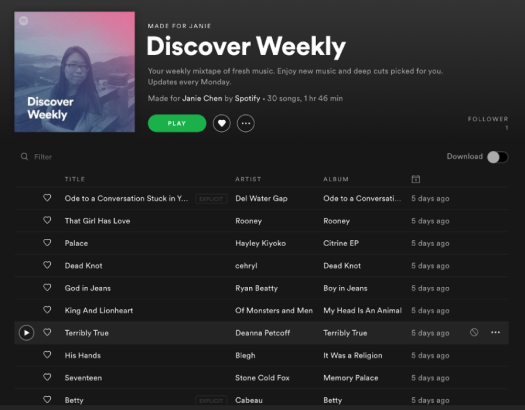Image resolution: width=525 pixels, height=410 pixels.
Task: Play the Terribly True track
Action: (26, 333)
